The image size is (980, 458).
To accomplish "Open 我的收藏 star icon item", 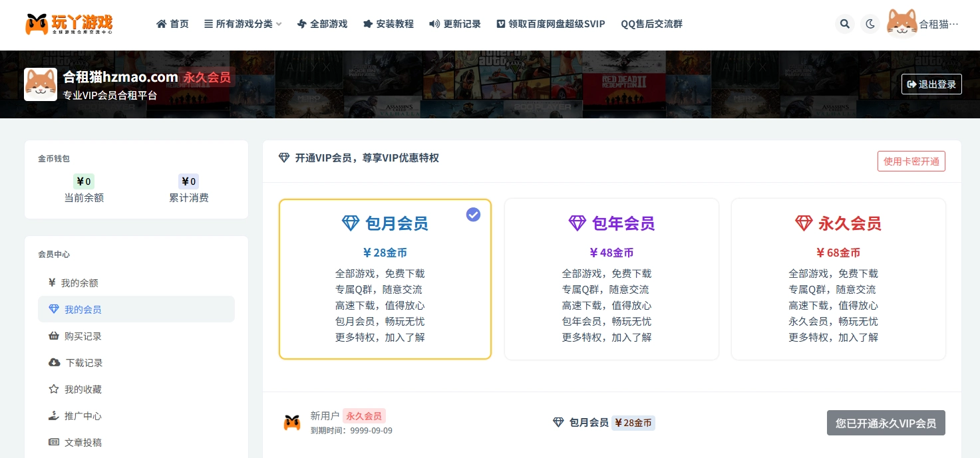I will [82, 390].
